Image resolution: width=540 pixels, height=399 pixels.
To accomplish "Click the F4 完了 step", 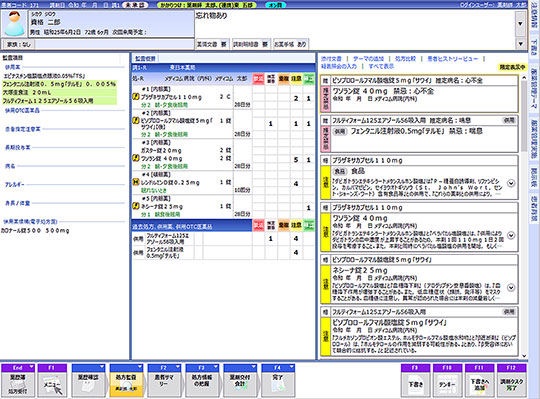I will pyautogui.click(x=278, y=381).
